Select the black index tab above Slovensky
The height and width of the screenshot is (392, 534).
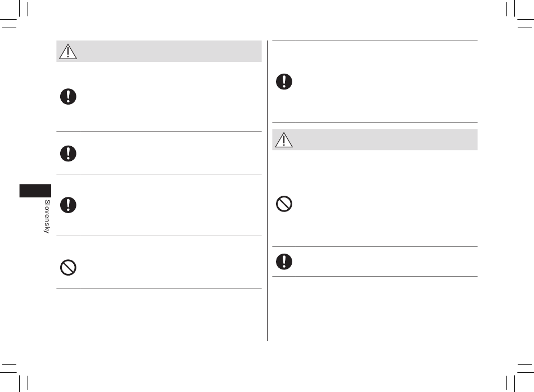click(x=35, y=191)
